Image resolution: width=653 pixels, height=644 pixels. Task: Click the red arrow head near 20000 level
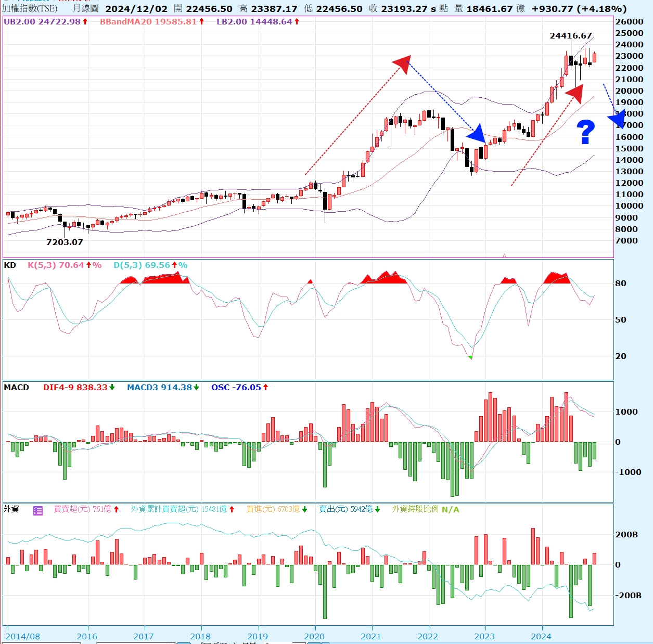(575, 93)
